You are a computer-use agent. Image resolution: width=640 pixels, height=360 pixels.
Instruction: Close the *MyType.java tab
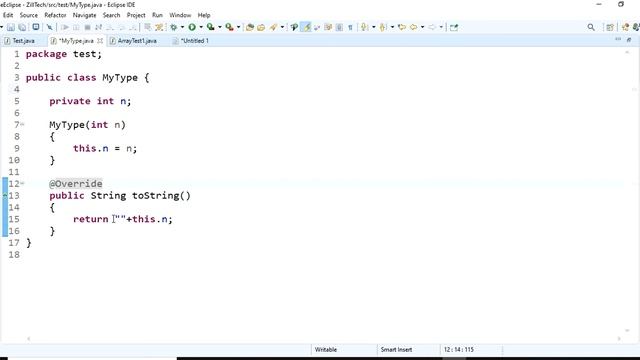(x=100, y=41)
